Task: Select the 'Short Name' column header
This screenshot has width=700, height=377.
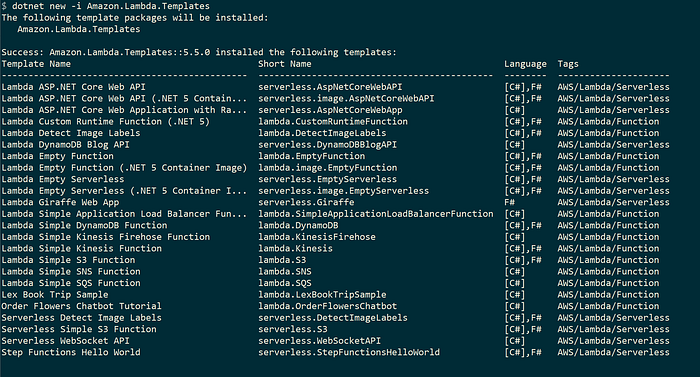Action: coord(285,64)
